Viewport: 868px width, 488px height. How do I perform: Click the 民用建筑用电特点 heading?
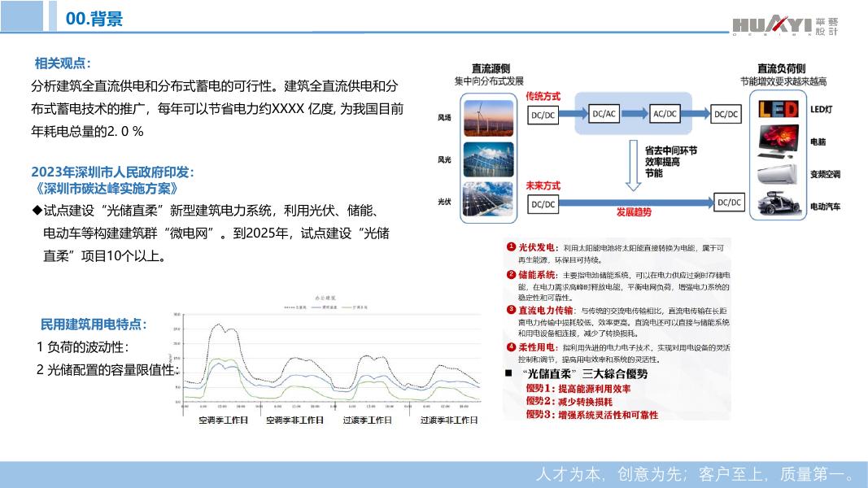pyautogui.click(x=94, y=324)
